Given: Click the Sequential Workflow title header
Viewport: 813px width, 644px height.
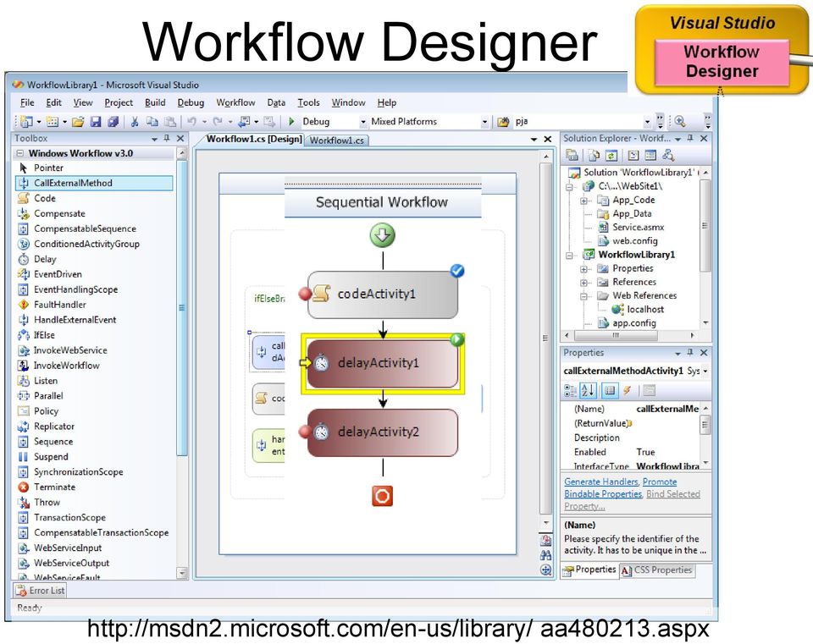Looking at the screenshot, I should tap(383, 202).
